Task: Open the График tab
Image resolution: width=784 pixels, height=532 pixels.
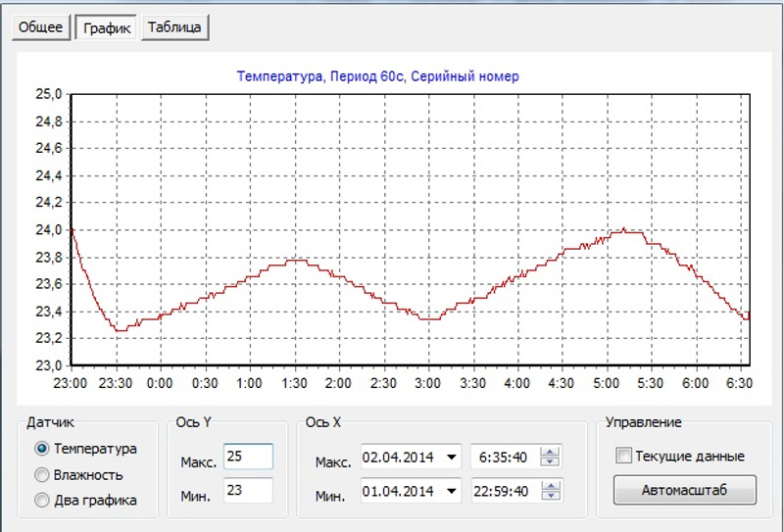Action: [107, 26]
